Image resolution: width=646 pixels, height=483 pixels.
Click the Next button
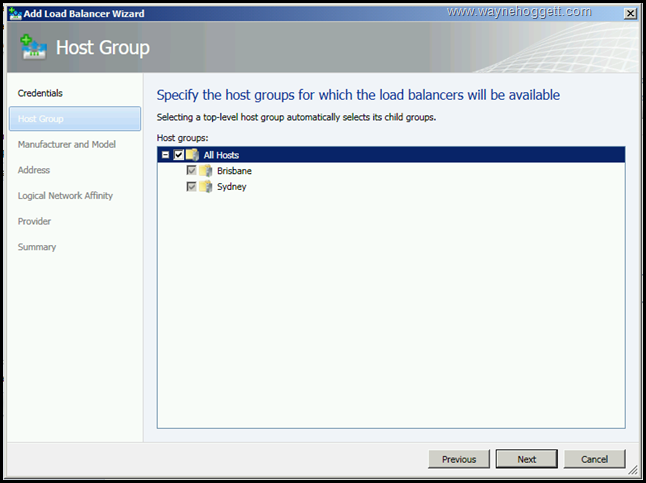pos(527,459)
